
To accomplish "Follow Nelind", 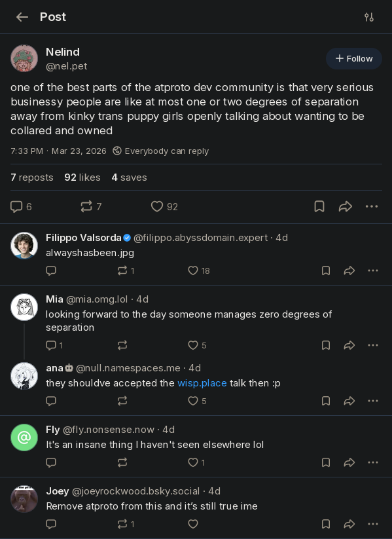I will (x=354, y=58).
